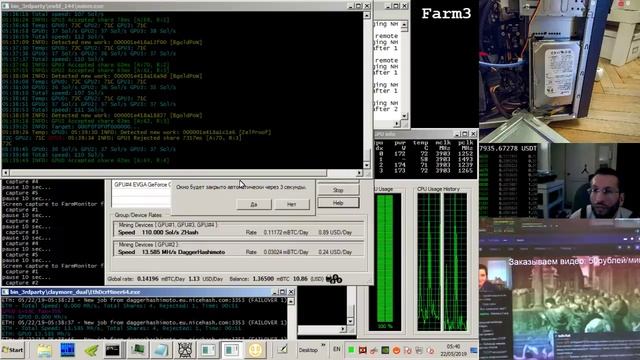Click the yellow smiley taskbar icon

(x=256, y=350)
